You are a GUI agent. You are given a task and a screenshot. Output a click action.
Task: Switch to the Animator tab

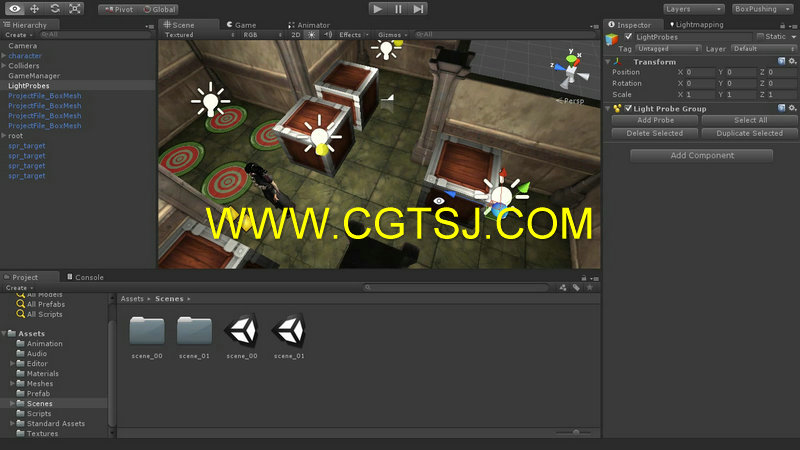click(309, 24)
